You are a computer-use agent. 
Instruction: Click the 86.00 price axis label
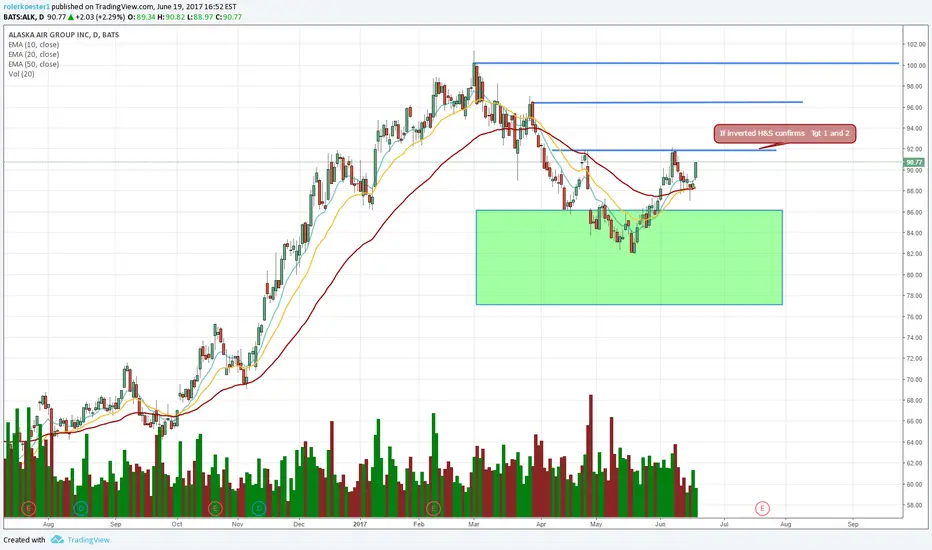point(915,212)
